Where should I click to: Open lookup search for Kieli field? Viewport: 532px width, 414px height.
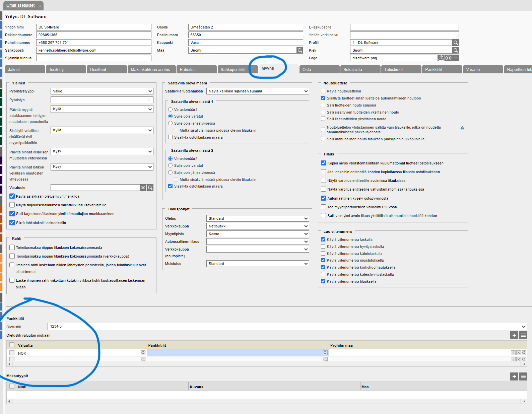[455, 50]
